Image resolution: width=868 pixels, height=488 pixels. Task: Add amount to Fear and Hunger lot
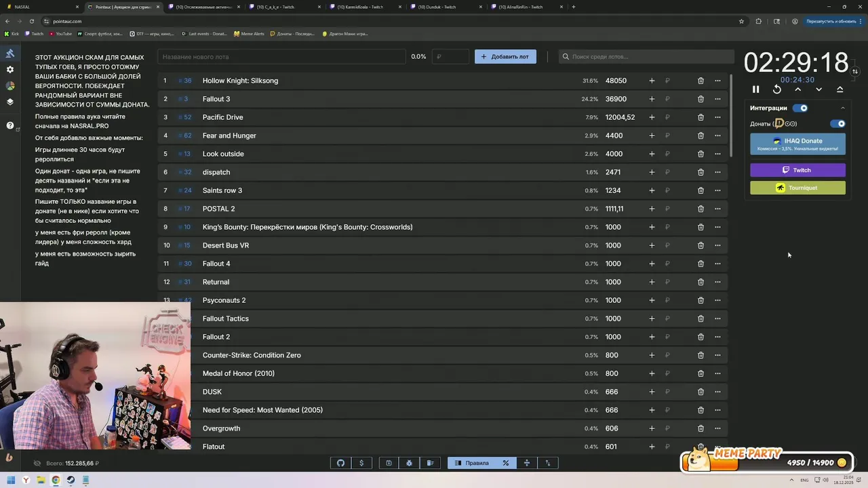pyautogui.click(x=652, y=136)
